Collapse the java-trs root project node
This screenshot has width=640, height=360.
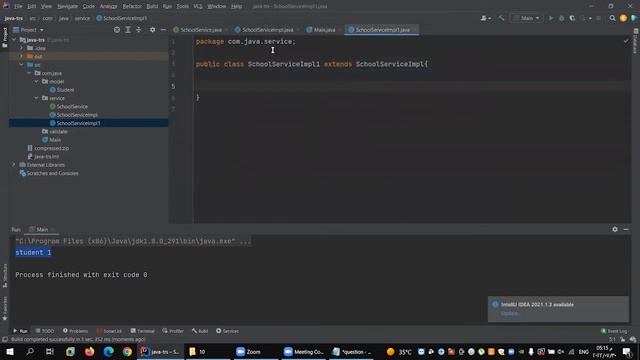(14, 40)
